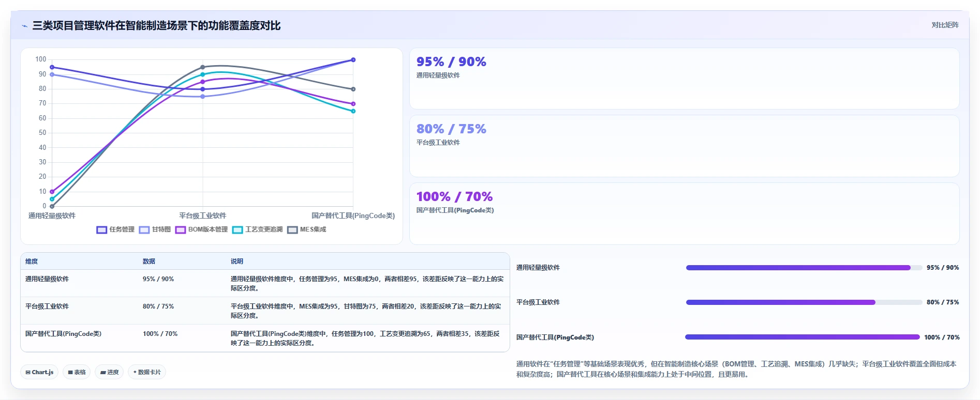Click the 任务管理 data point at 100
Viewport: 980px width, 400px height.
point(353,60)
